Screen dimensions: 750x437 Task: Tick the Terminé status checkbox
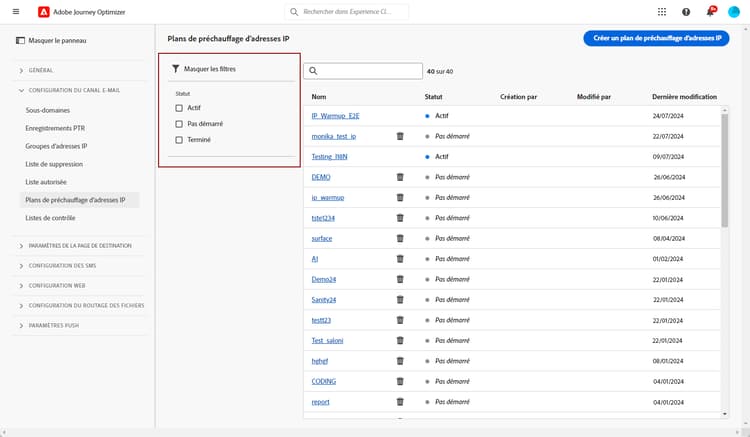[x=179, y=139]
